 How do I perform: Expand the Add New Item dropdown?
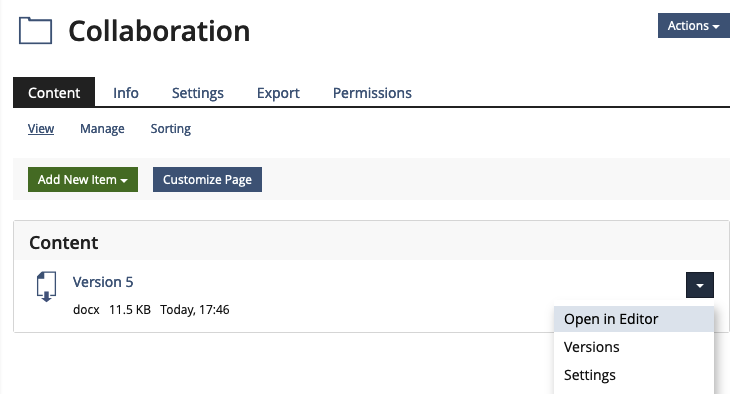83,180
